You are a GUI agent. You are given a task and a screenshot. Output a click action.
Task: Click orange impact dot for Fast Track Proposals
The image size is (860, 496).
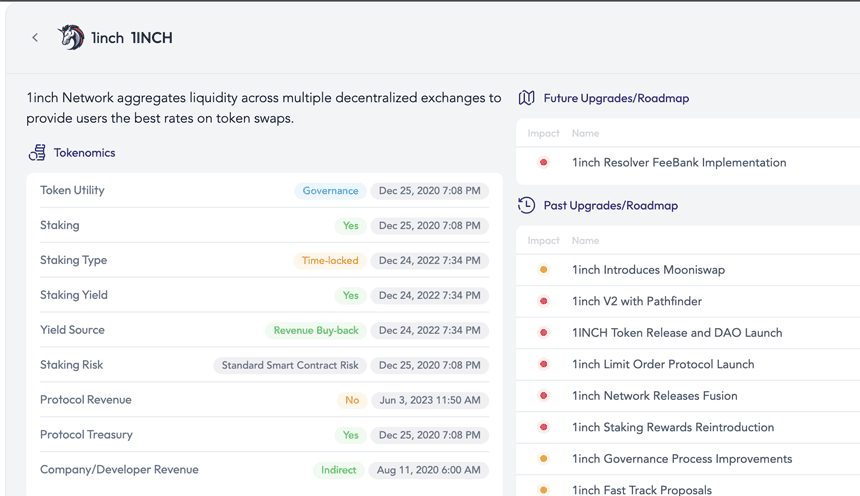(x=544, y=489)
